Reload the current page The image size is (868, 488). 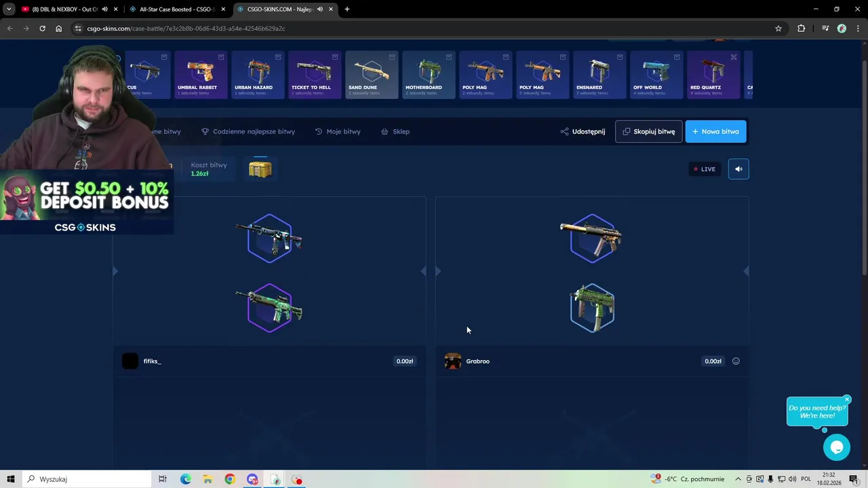point(42,28)
